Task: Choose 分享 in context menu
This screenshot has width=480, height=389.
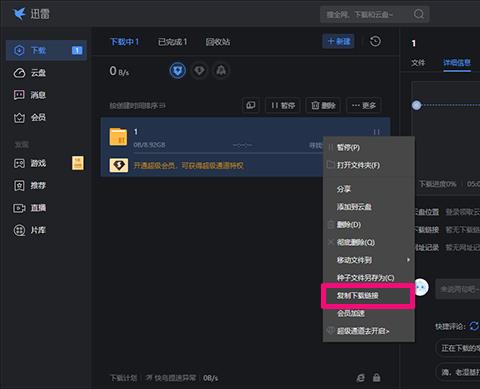Action: (x=369, y=189)
